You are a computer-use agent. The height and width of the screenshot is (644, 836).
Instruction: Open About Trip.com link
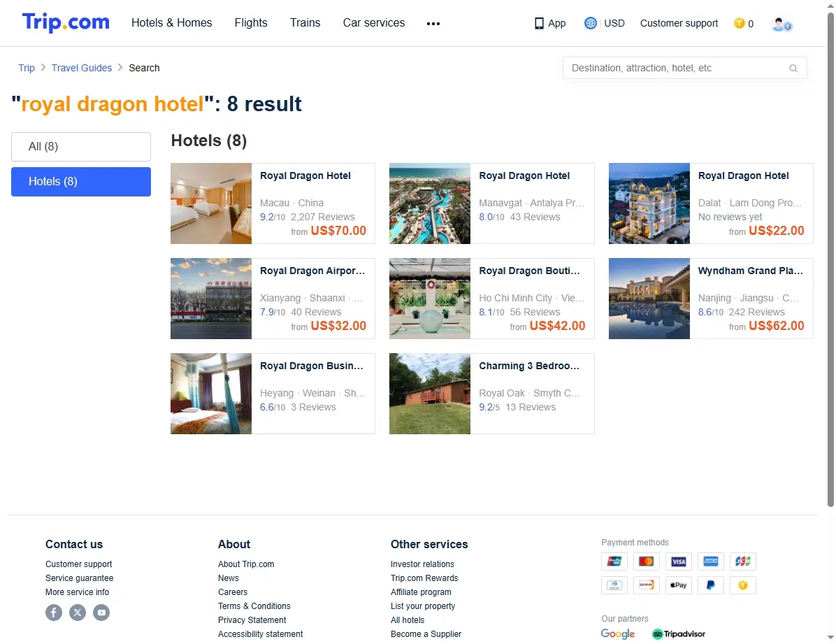[x=246, y=564]
